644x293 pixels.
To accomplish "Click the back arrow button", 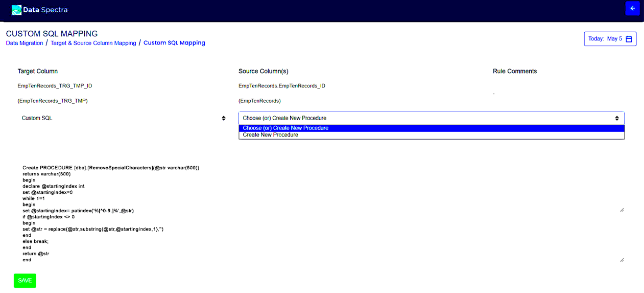I will pyautogui.click(x=632, y=9).
